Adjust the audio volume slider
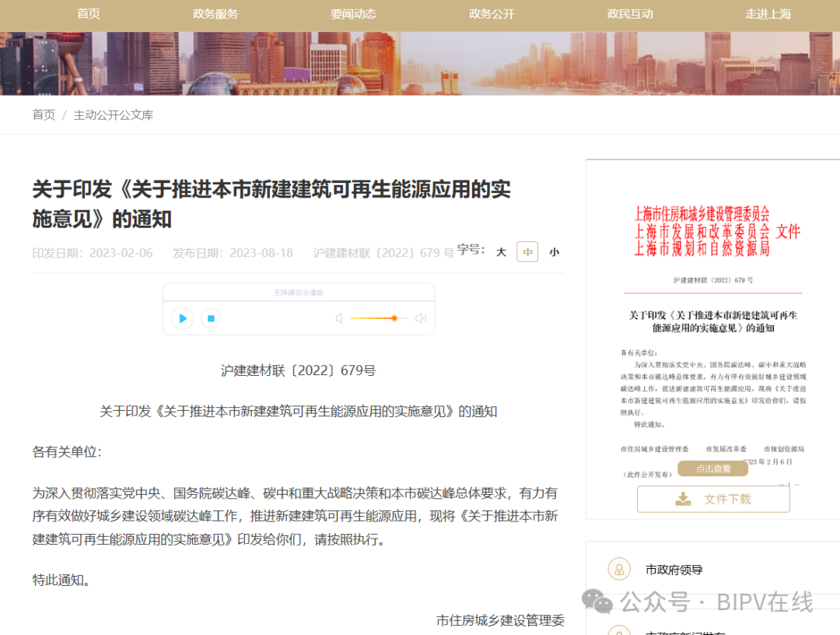Viewport: 840px width, 635px height. 394,318
